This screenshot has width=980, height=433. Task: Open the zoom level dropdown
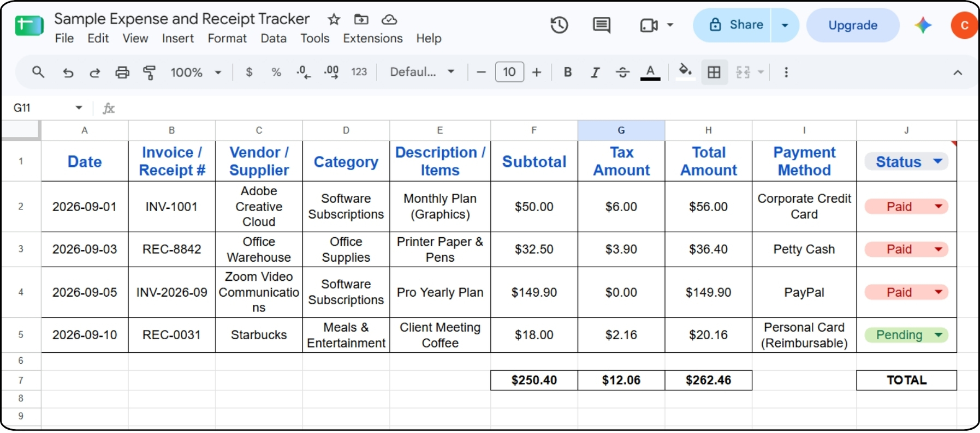pyautogui.click(x=195, y=72)
